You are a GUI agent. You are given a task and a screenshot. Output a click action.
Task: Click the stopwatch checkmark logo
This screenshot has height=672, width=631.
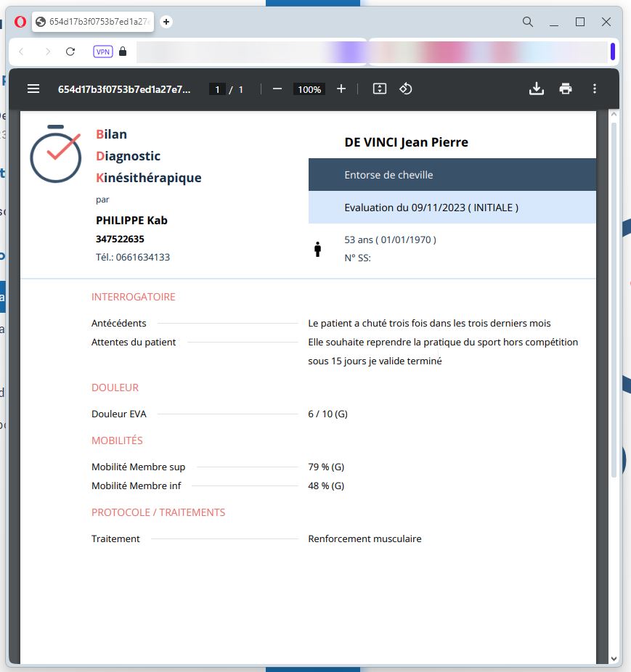pos(56,153)
